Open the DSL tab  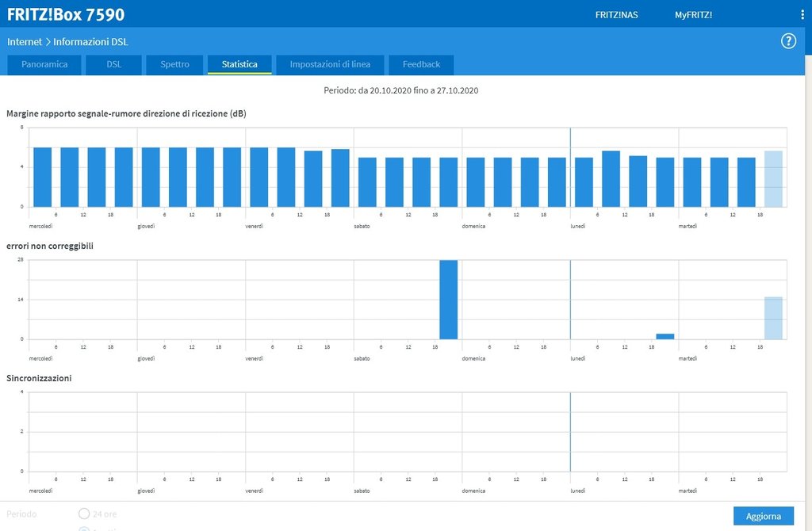point(113,64)
